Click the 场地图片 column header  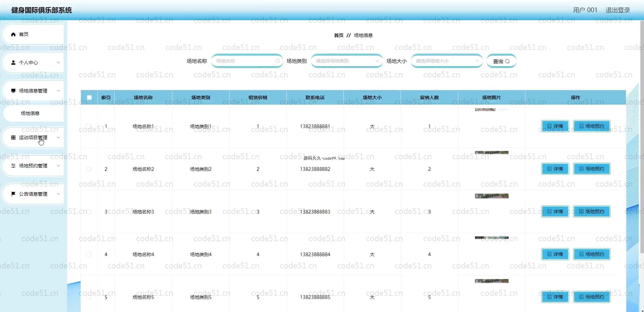pos(491,97)
